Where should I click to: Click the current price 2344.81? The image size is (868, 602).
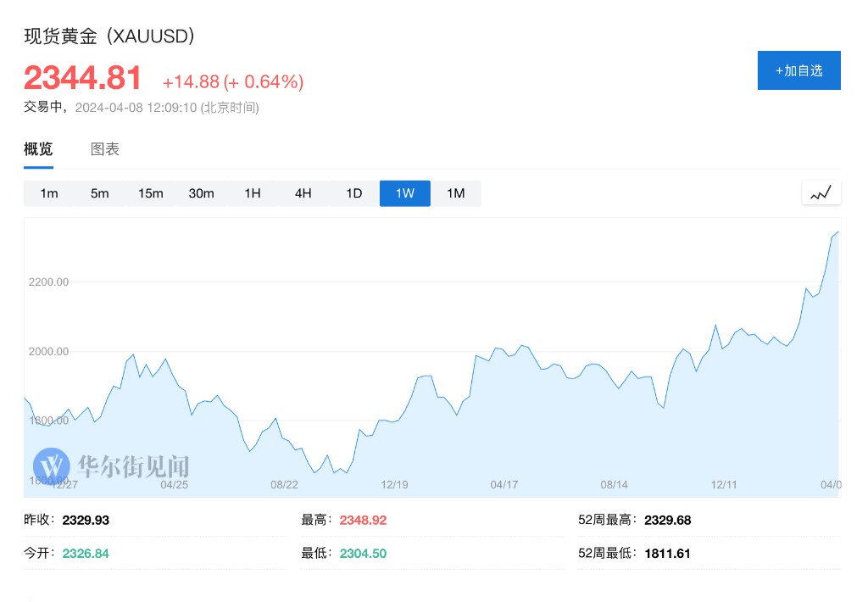83,78
